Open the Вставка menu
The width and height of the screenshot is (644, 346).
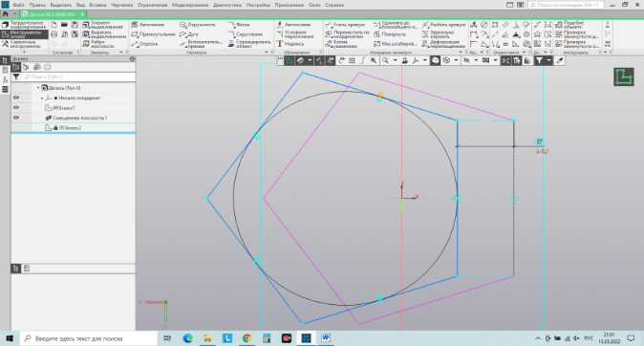pos(97,5)
